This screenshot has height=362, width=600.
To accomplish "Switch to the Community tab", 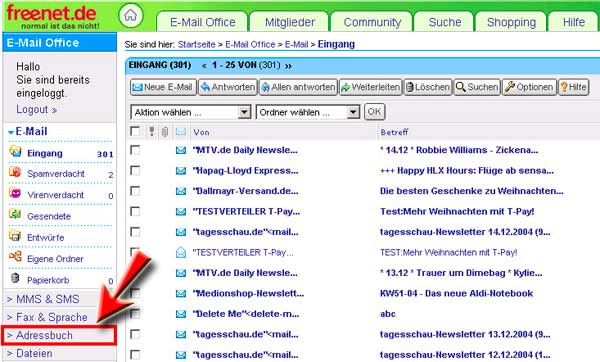I will 372,22.
